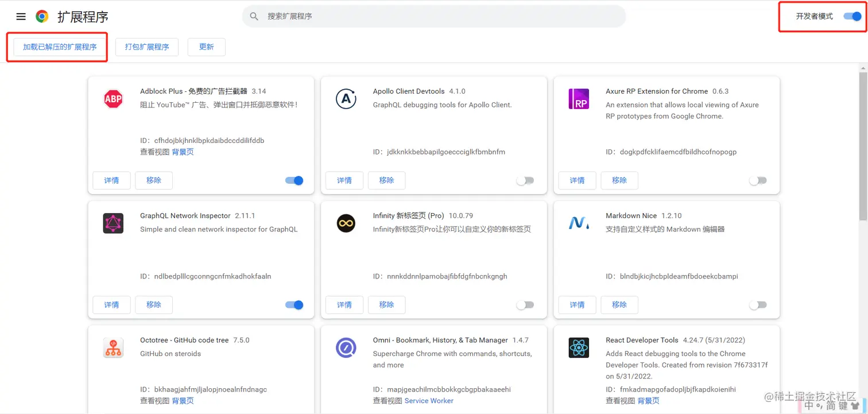Open the hamburger main menu
The height and width of the screenshot is (414, 868).
click(x=21, y=17)
